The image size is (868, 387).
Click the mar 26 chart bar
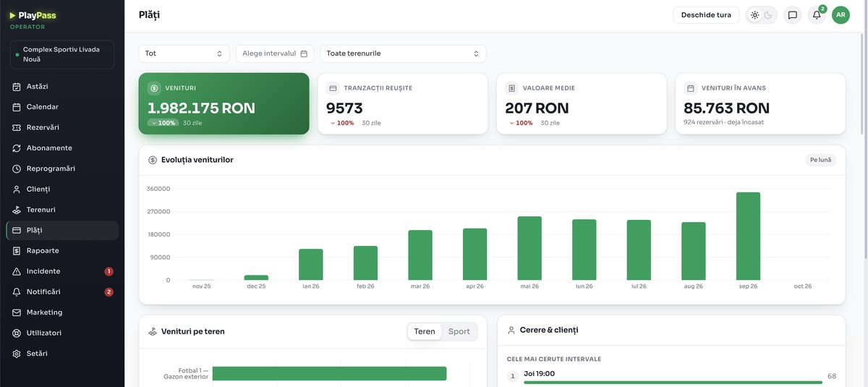point(420,255)
